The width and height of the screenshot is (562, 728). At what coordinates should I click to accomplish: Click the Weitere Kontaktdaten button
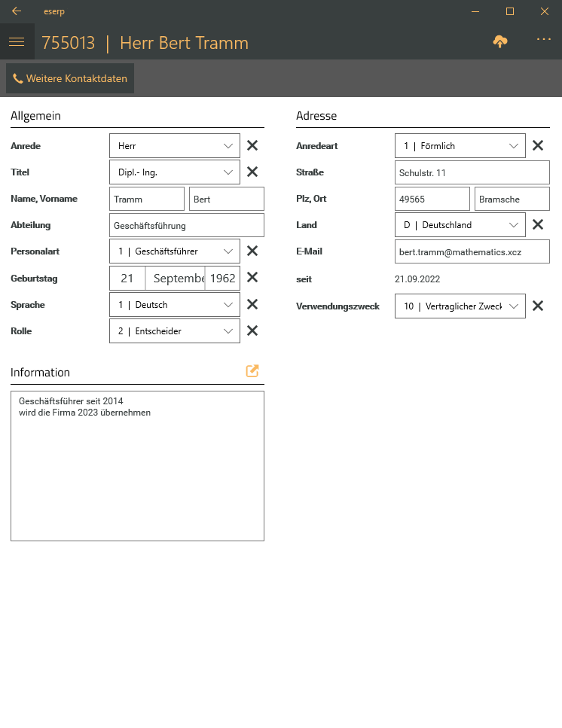(70, 78)
